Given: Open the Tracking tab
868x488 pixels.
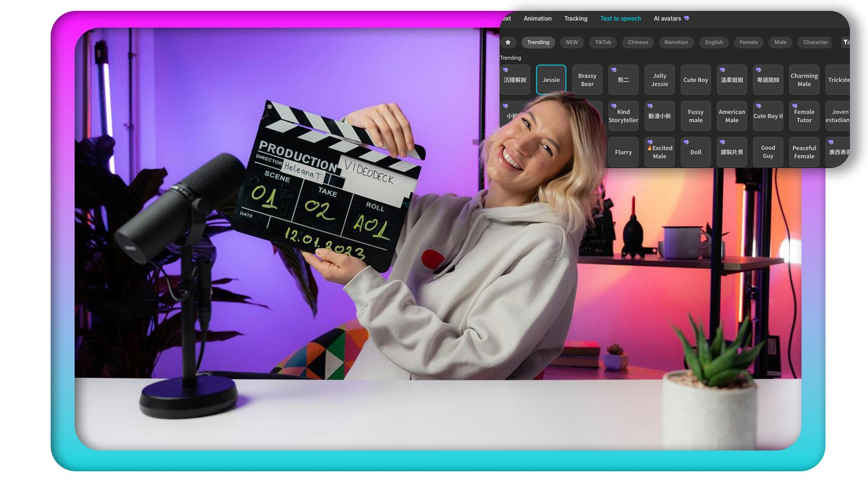Looking at the screenshot, I should coord(576,19).
